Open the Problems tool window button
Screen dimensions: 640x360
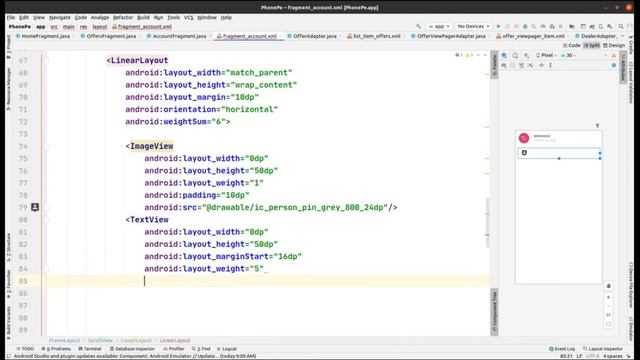56,349
